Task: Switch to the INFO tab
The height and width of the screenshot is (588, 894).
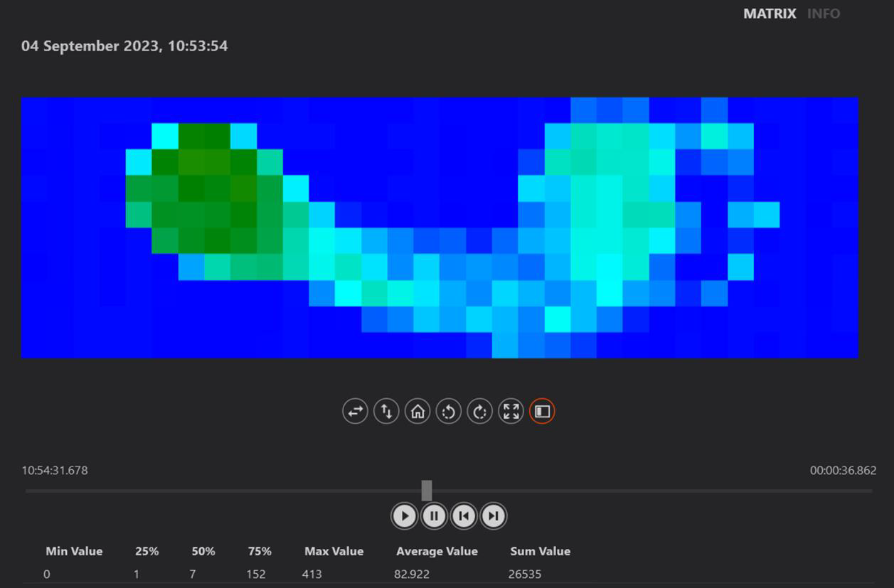Action: (x=824, y=14)
